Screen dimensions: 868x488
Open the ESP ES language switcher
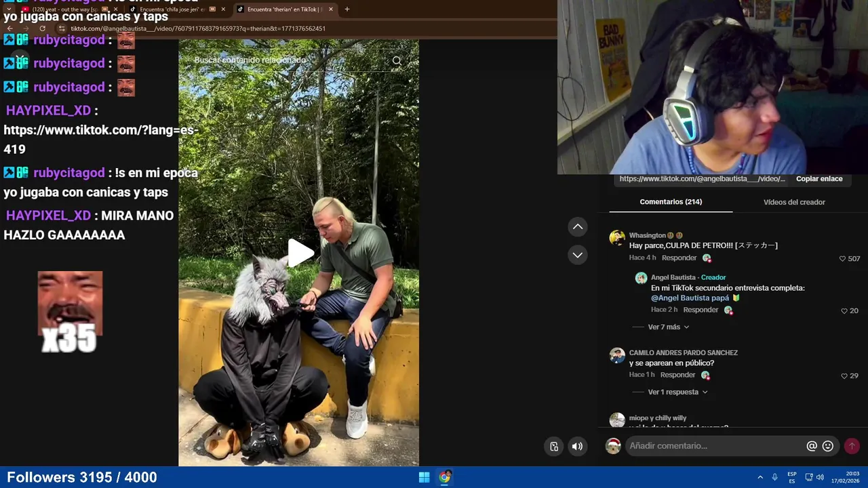point(792,477)
